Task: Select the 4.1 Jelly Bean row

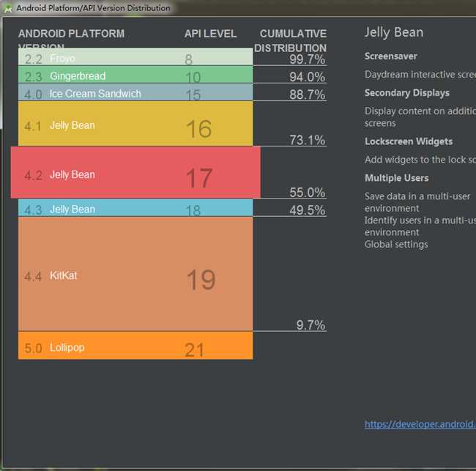Action: 135,124
